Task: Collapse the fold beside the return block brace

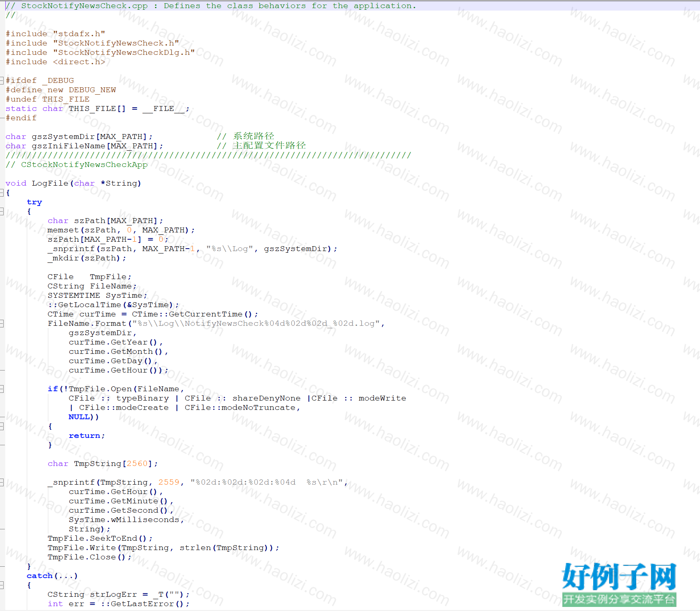Action: (2, 426)
